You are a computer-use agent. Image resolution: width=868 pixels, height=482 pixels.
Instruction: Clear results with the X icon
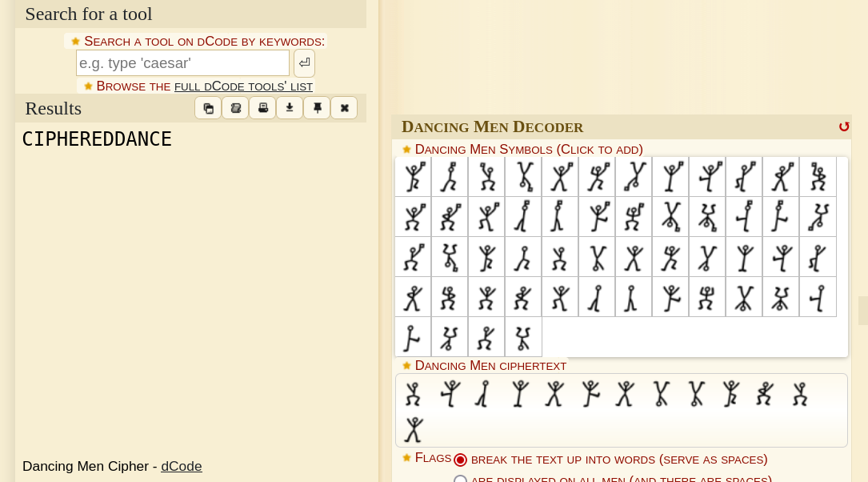coord(344,108)
